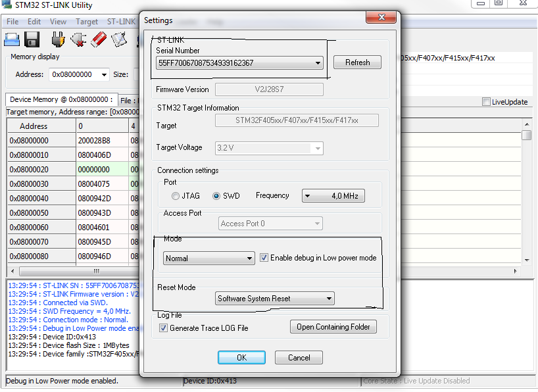Screen dimensions: 538x392
Task: Click the Firmware Version field V2J28S7
Action: [269, 89]
